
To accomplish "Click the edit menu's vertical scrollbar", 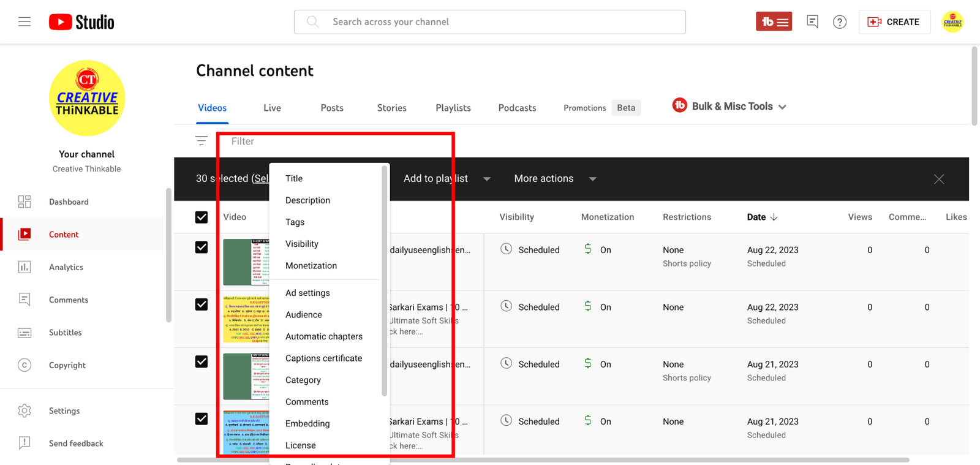I will (385, 282).
